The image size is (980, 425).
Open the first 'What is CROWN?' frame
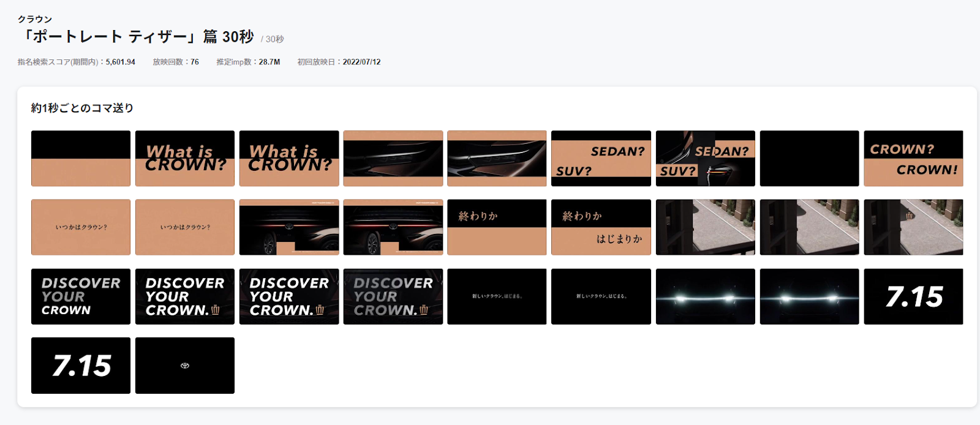(185, 158)
